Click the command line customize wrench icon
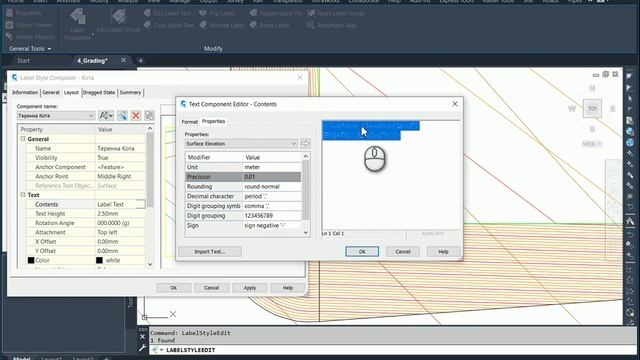The width and height of the screenshot is (640, 360). 142,348
